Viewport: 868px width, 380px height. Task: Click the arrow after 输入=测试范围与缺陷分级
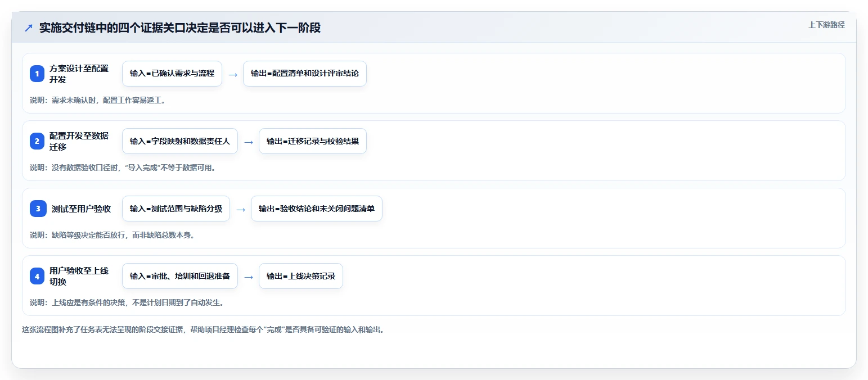240,209
